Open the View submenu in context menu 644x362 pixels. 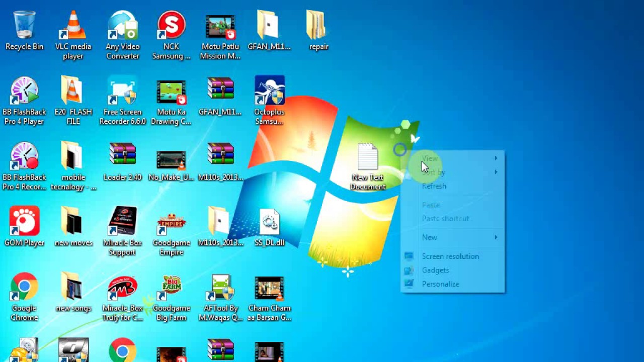(x=453, y=158)
